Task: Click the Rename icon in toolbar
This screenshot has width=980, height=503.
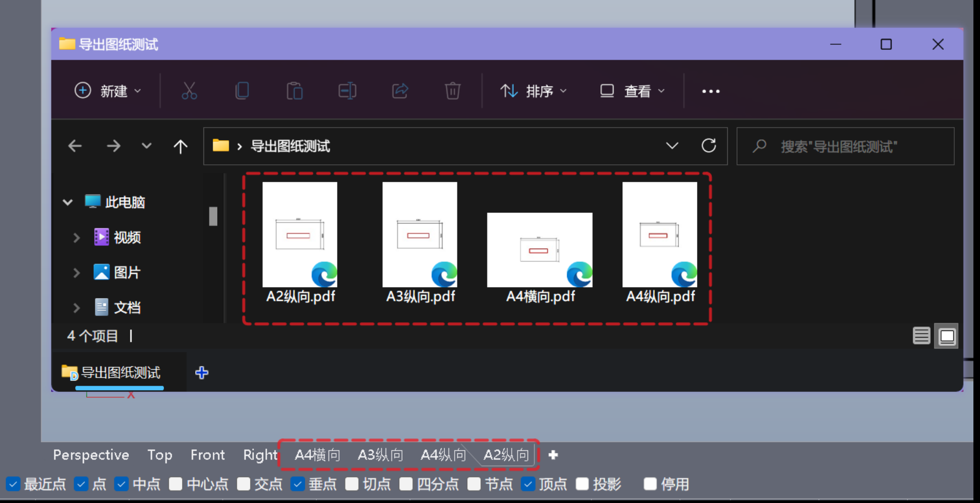Action: (x=347, y=91)
